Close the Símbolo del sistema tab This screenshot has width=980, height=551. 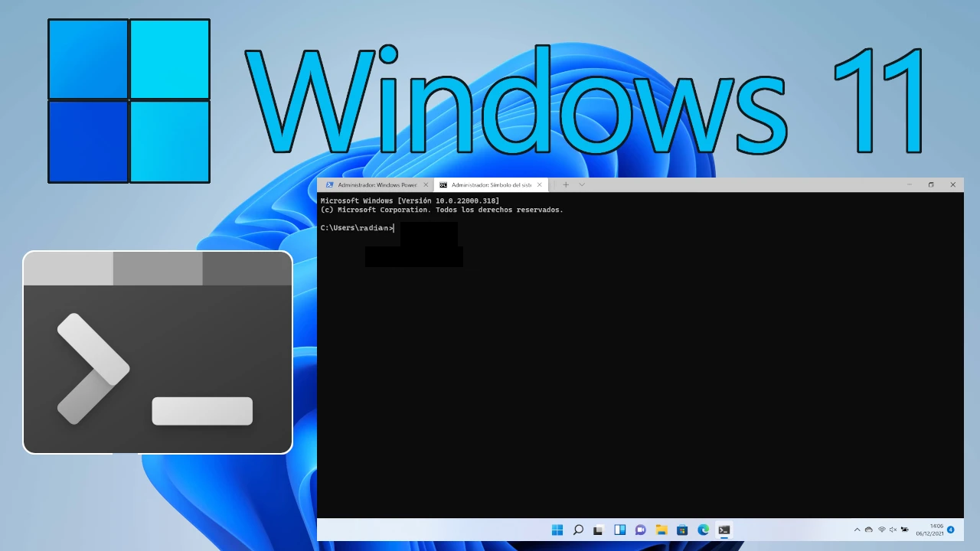pyautogui.click(x=540, y=184)
